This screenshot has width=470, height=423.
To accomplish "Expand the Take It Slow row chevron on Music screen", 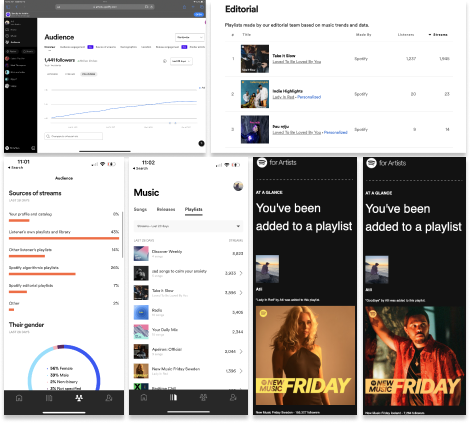I will pos(241,293).
